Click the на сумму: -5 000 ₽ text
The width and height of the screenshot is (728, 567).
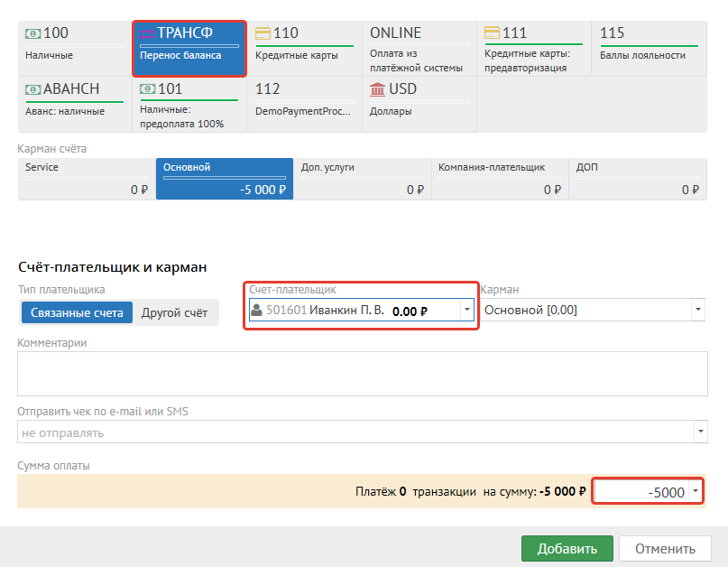534,492
